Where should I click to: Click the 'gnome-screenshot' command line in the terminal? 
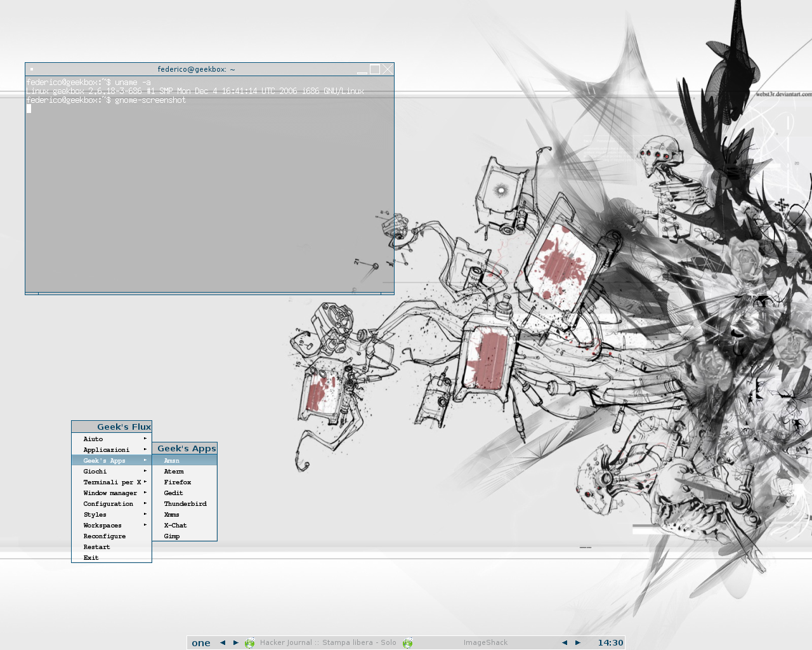click(x=107, y=100)
